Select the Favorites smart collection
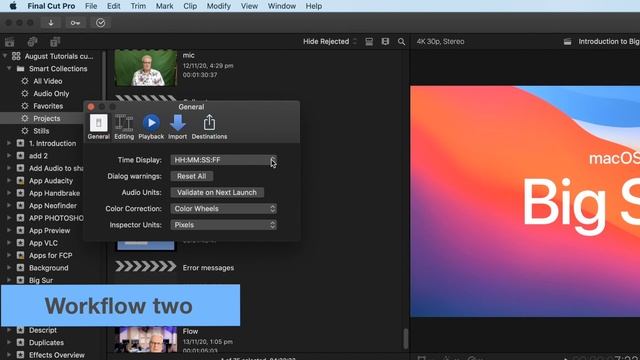The width and height of the screenshot is (640, 360). pos(48,106)
